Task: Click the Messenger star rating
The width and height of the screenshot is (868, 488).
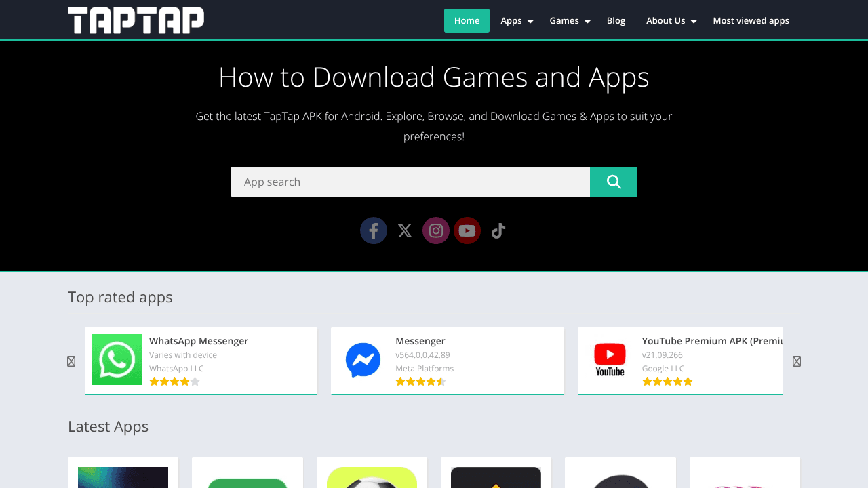Action: (420, 382)
